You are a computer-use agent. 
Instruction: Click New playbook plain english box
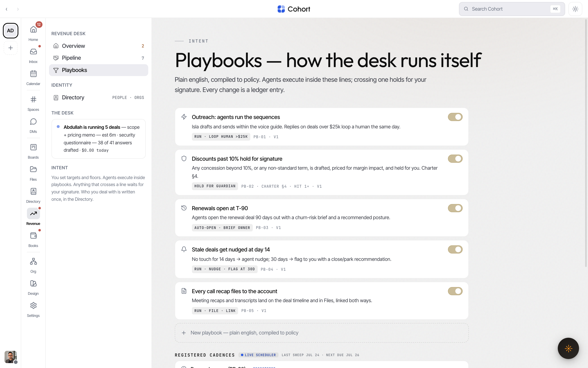tap(321, 333)
